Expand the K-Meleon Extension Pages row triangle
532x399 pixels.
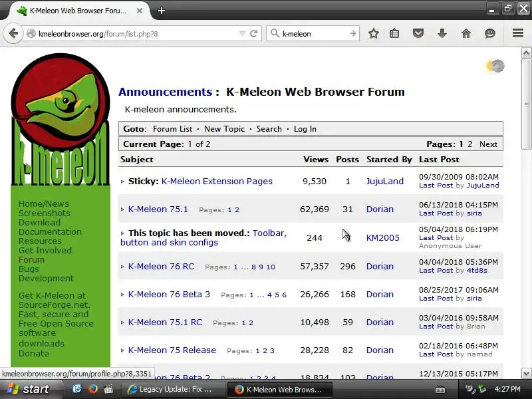[122, 182]
